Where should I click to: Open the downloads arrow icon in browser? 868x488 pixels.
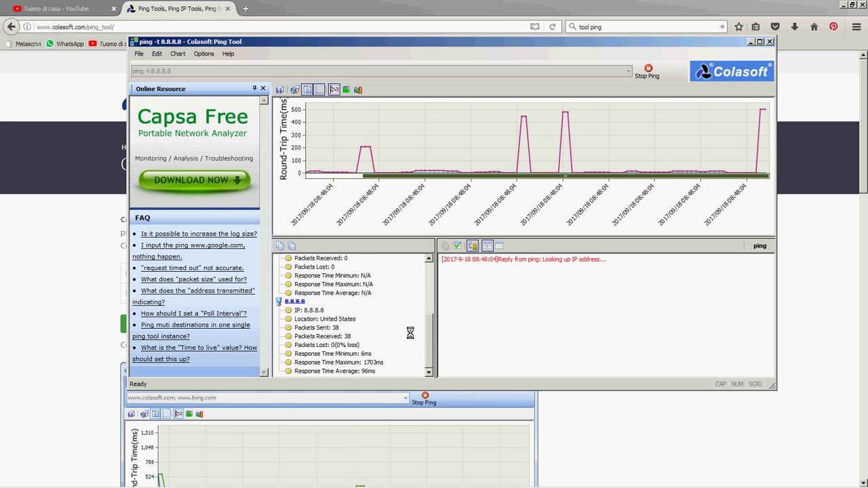click(795, 26)
